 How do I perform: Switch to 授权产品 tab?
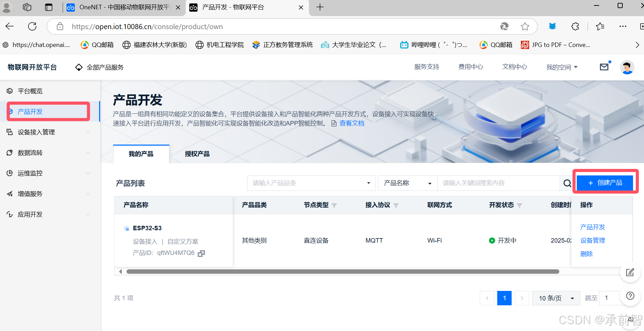pos(197,154)
